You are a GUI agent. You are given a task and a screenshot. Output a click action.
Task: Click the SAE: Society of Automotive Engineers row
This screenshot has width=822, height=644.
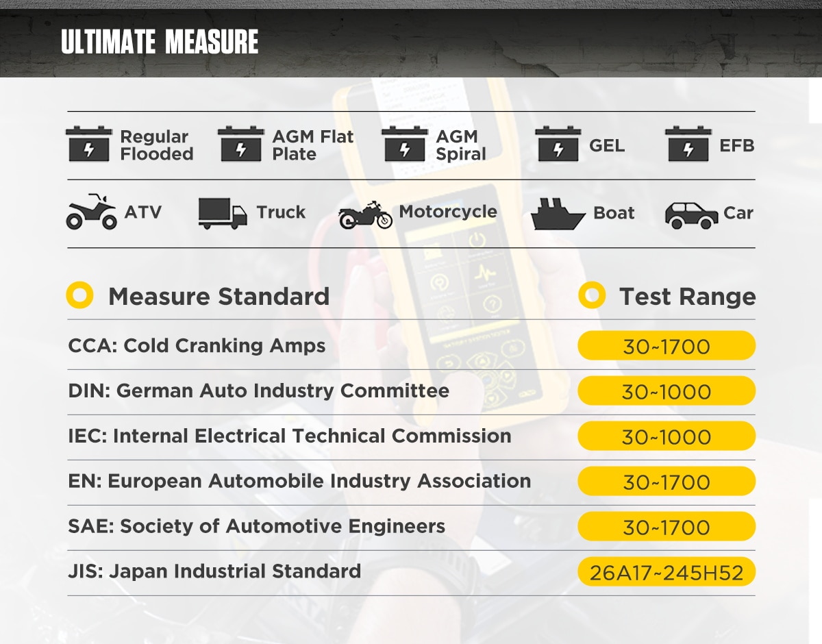click(411, 526)
